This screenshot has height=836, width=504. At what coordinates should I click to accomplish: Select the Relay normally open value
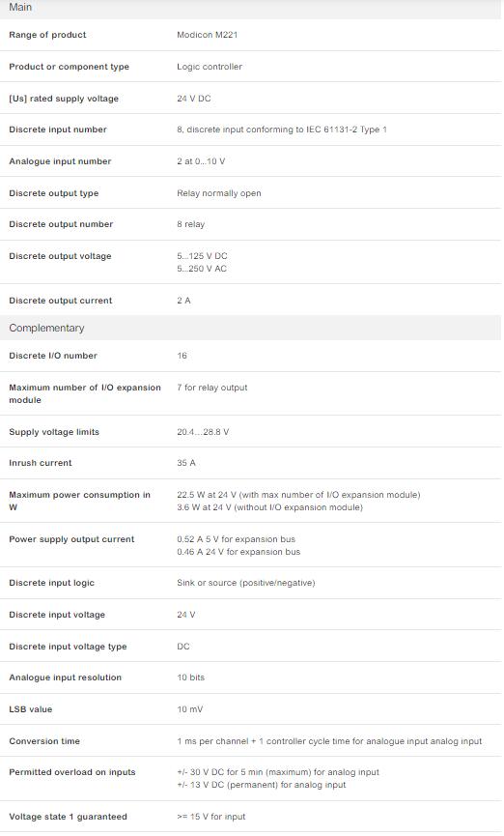coord(219,193)
